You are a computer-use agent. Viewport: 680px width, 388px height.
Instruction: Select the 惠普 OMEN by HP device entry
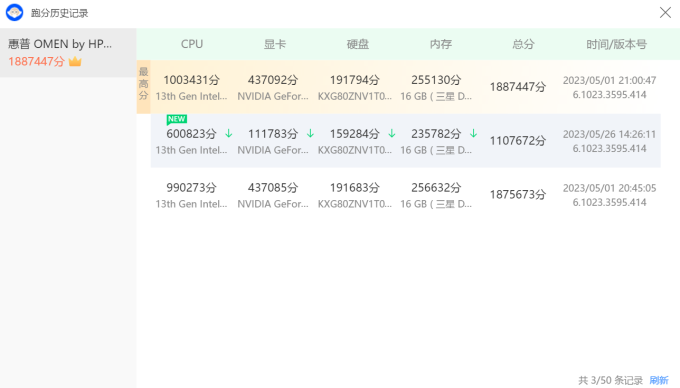pyautogui.click(x=68, y=53)
